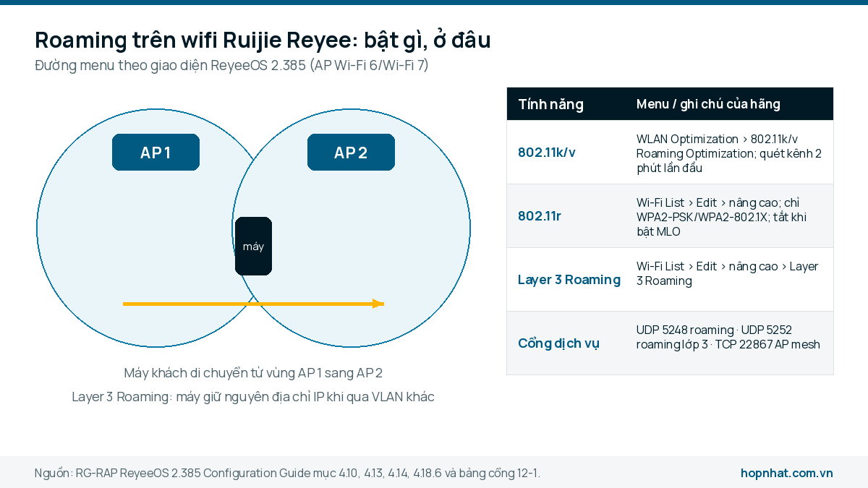Image resolution: width=868 pixels, height=488 pixels.
Task: Open the hopnhat.com.vn link
Action: point(787,473)
